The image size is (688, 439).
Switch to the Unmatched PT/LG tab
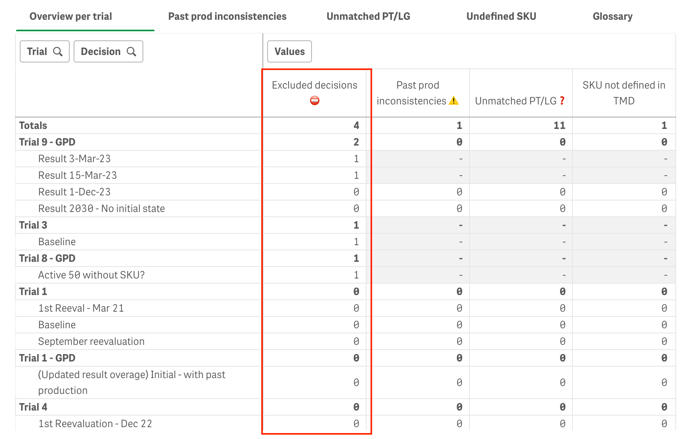coord(367,17)
